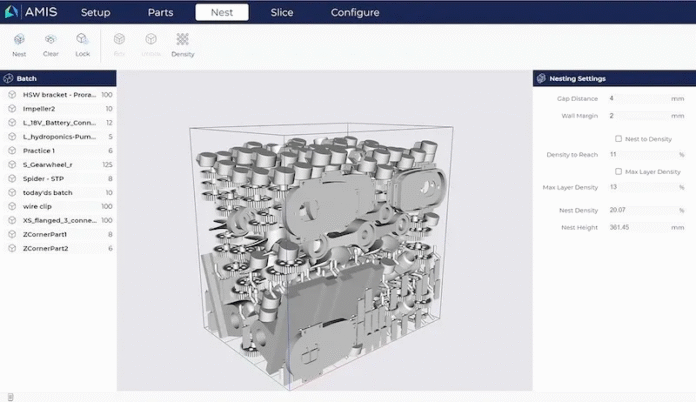Click the cube icon for ZCornerPart1
Viewport: 696px width, 402px height.
(x=12, y=234)
